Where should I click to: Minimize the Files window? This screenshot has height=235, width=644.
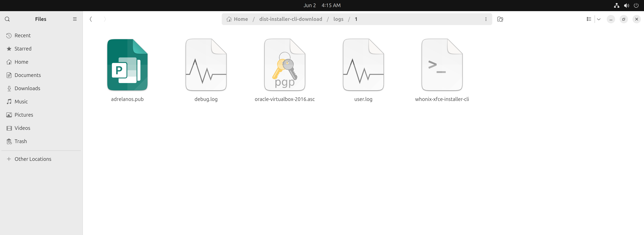(611, 19)
